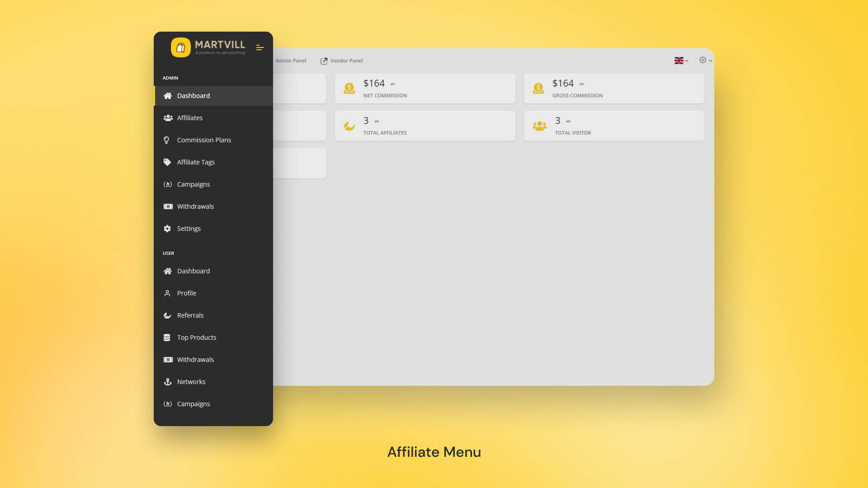Select the Admin Dashboard menu item

193,96
